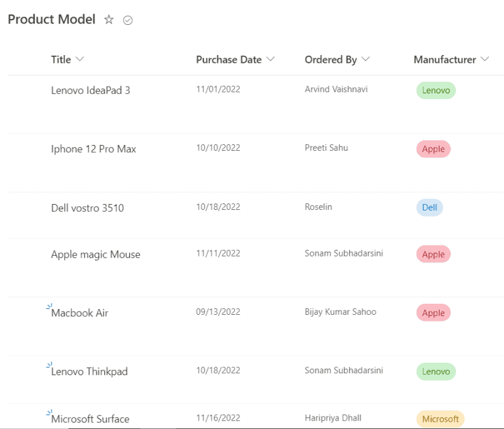Click the Product Model list heading
The width and height of the screenshot is (504, 429).
tap(51, 19)
